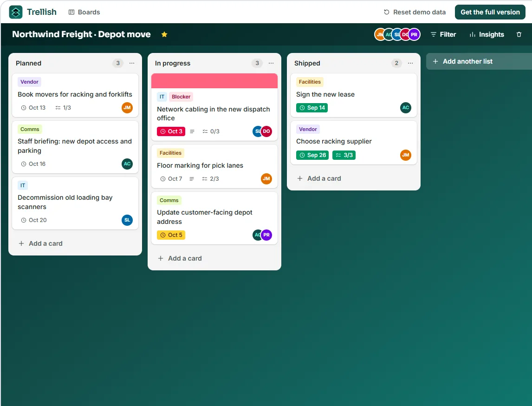This screenshot has height=406, width=532.
Task: Click Oct 16 due date badge
Action: point(33,164)
